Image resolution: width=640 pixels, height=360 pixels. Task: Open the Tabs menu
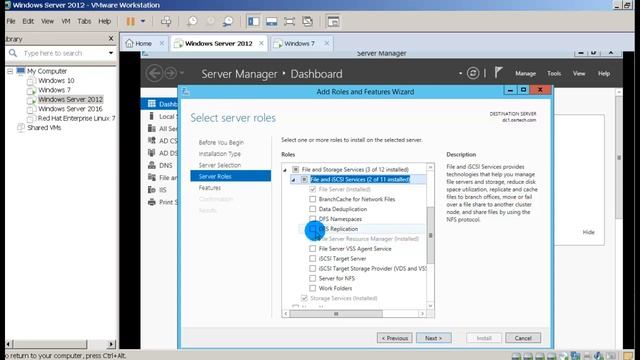pyautogui.click(x=84, y=21)
